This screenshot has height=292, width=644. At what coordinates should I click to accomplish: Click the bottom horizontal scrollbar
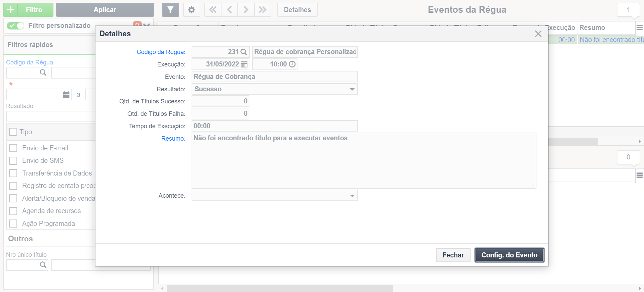[x=279, y=288]
